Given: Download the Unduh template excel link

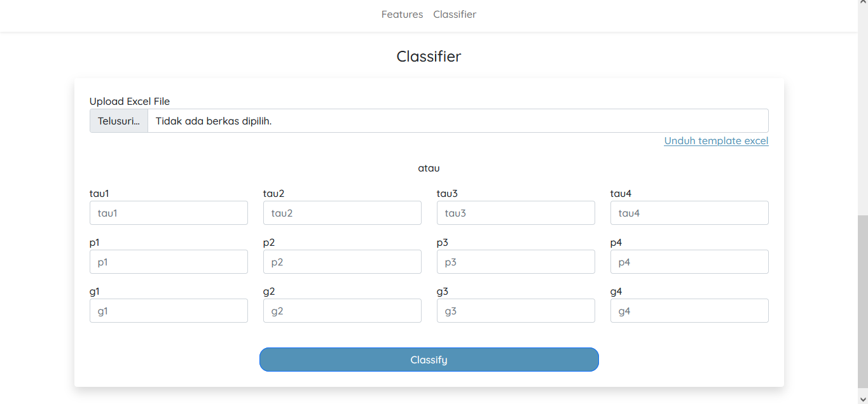Looking at the screenshot, I should (x=716, y=141).
